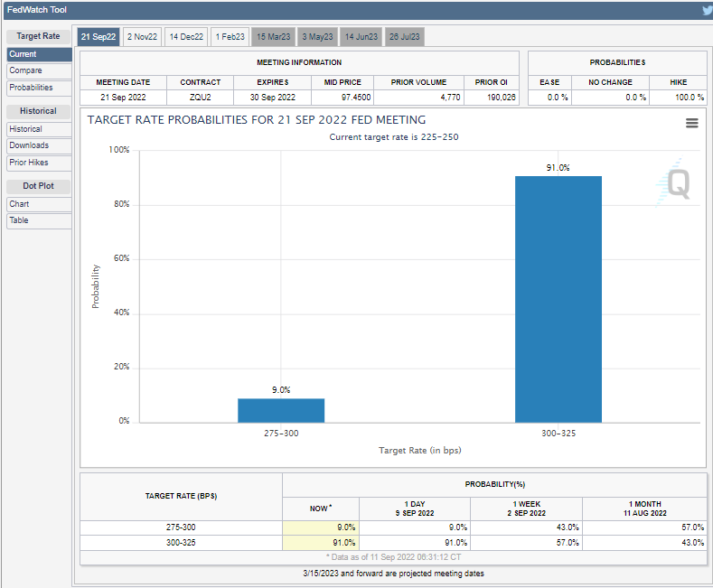Click the 275-300 bar in chart

click(x=281, y=410)
